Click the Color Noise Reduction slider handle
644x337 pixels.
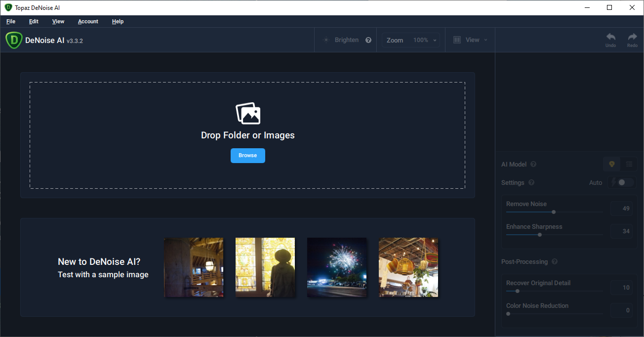click(508, 314)
